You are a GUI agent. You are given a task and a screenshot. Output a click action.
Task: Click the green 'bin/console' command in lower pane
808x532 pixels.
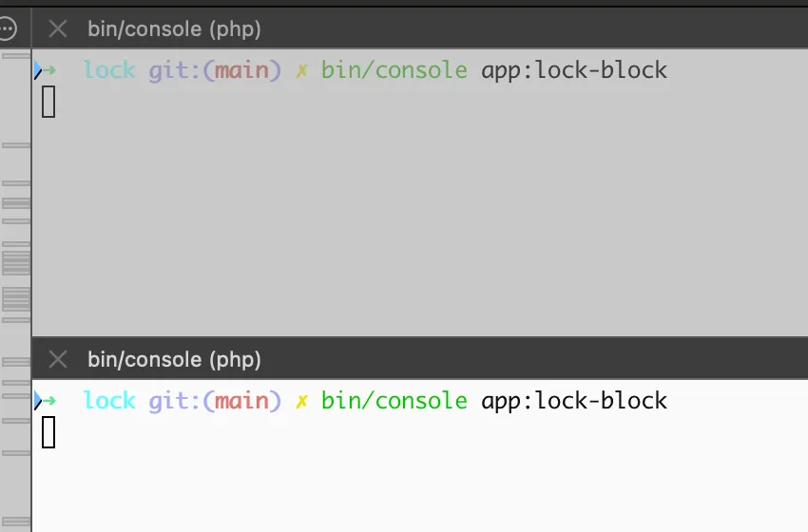point(394,401)
